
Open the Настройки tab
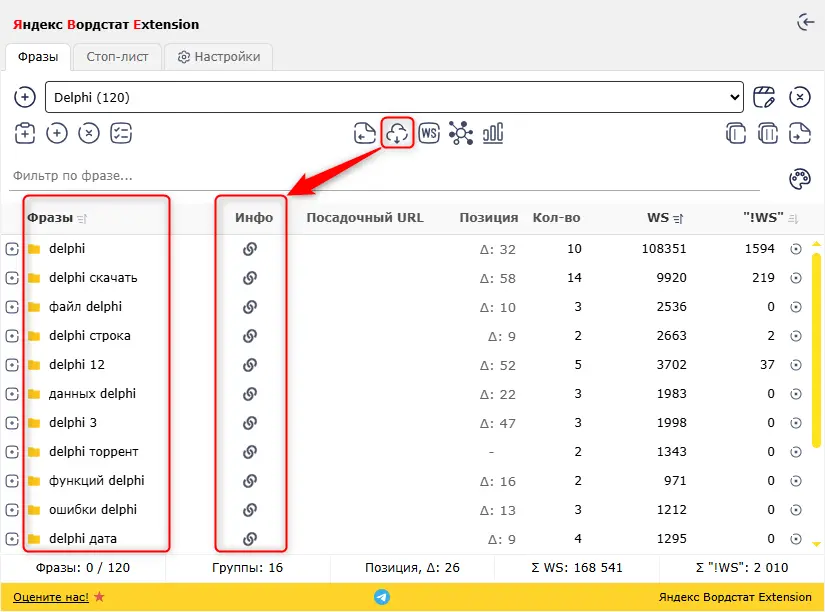(219, 57)
